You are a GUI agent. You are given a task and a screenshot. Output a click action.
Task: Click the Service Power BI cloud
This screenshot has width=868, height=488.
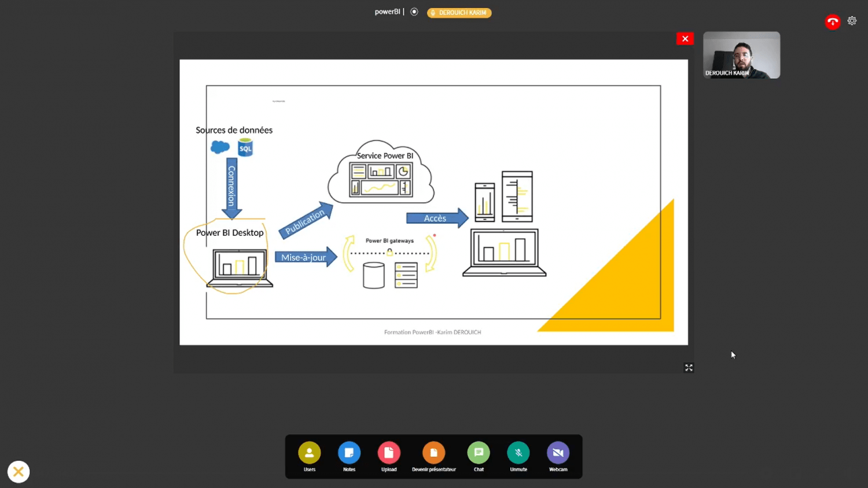click(x=381, y=172)
